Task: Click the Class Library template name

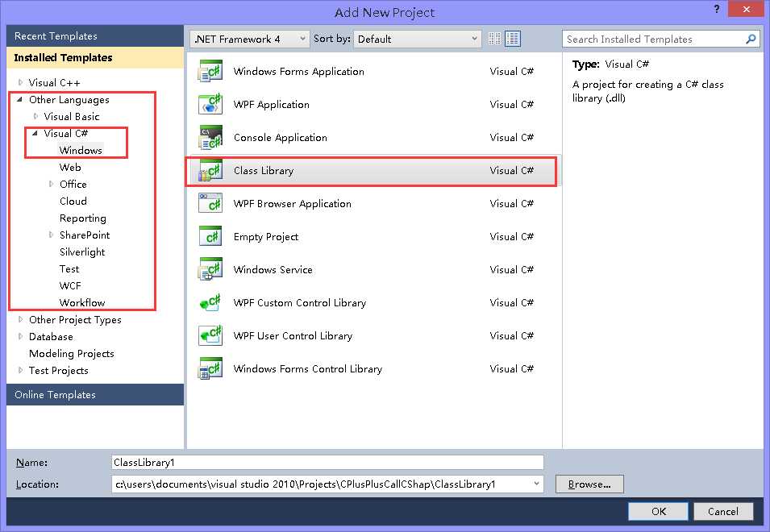Action: tap(263, 170)
